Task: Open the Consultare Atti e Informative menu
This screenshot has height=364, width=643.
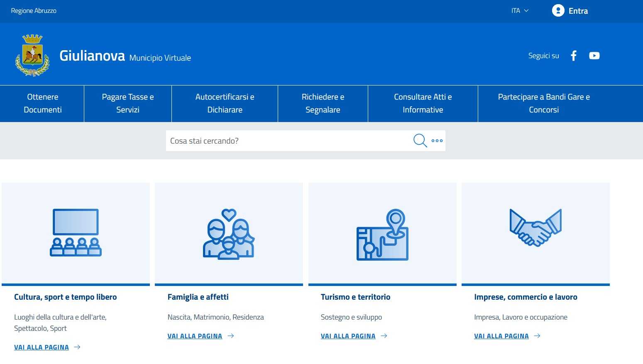Action: 423,103
